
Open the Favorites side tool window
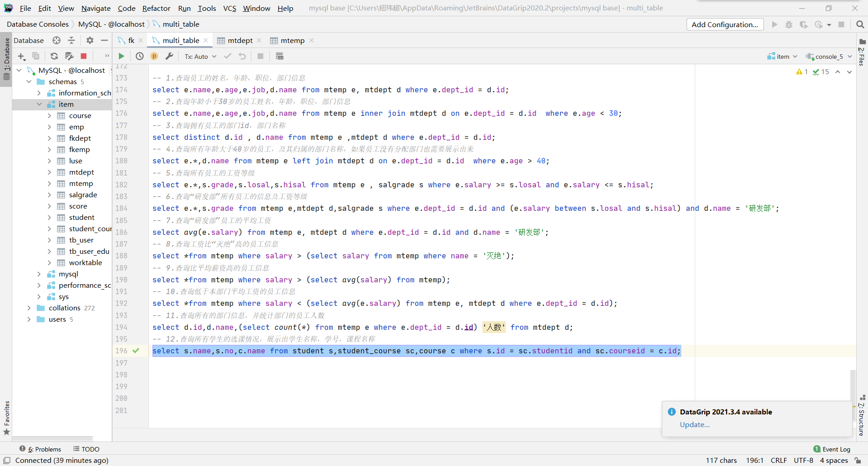coord(6,418)
